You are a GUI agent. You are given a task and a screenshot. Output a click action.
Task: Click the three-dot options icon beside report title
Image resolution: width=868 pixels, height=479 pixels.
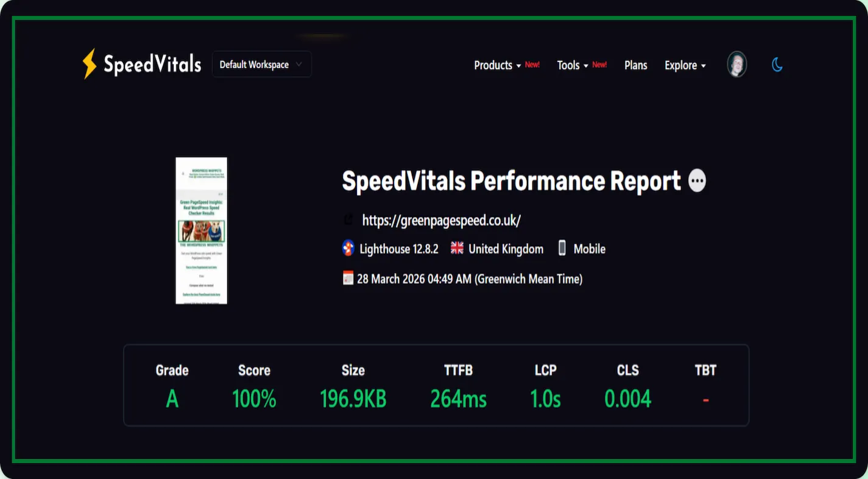tap(697, 181)
